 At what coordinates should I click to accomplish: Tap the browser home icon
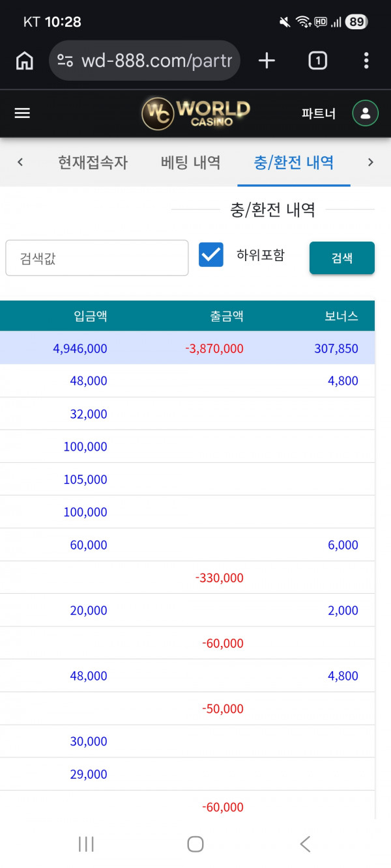tap(25, 61)
